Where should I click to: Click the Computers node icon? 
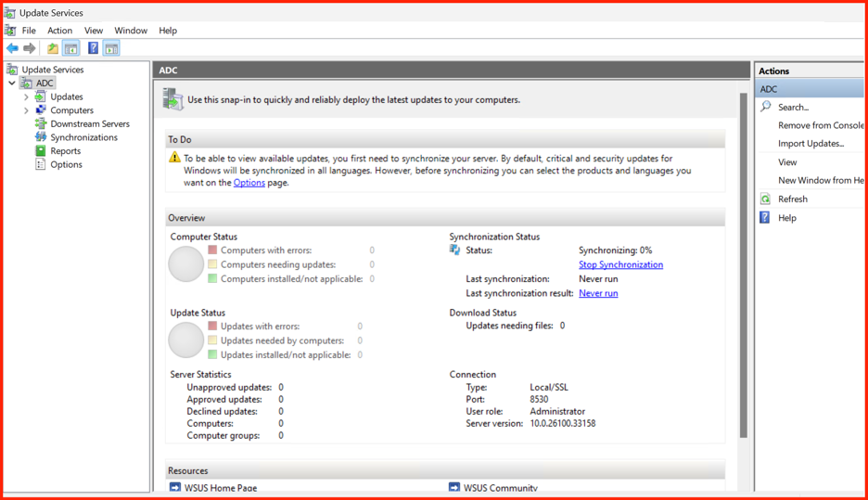coord(41,110)
